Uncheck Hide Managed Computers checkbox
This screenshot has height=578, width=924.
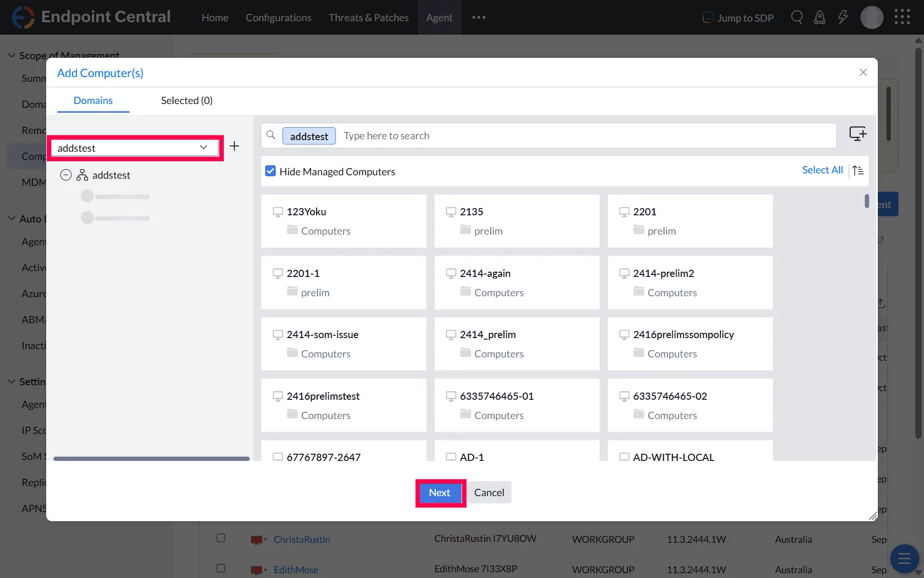pyautogui.click(x=270, y=171)
